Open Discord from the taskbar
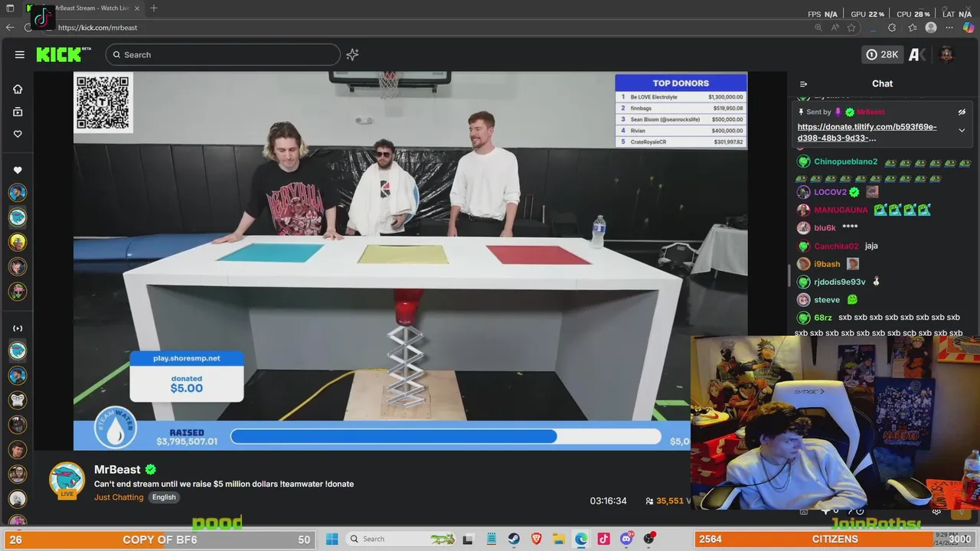980x551 pixels. click(x=626, y=539)
